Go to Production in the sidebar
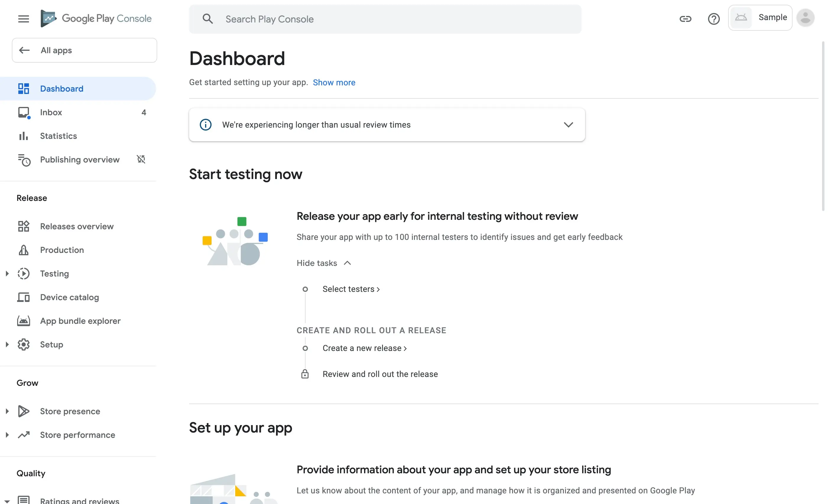This screenshot has width=828, height=504. coord(62,250)
